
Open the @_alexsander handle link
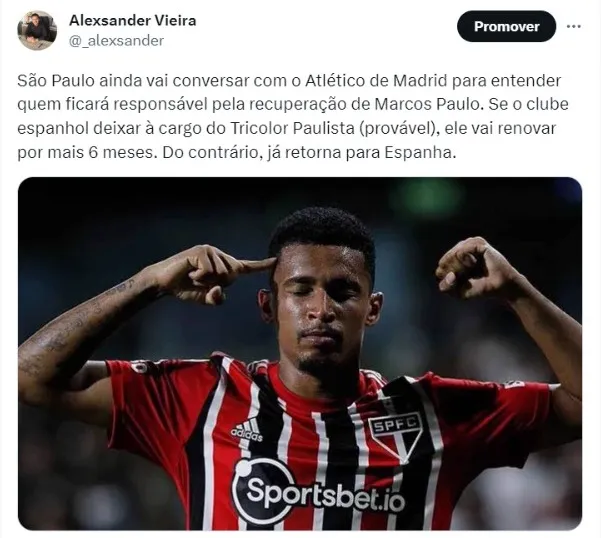click(117, 40)
